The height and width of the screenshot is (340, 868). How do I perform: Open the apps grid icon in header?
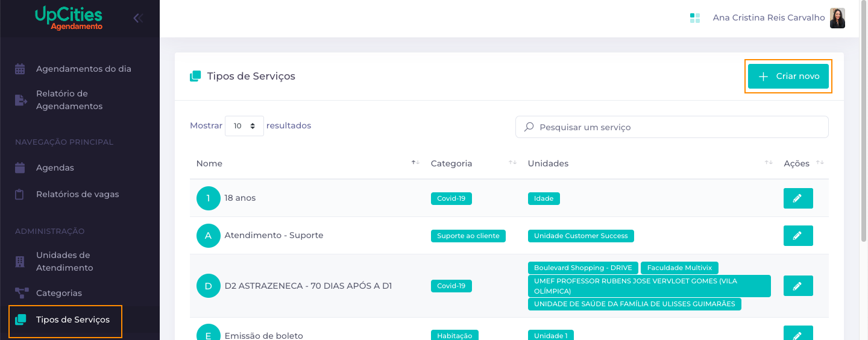click(695, 18)
